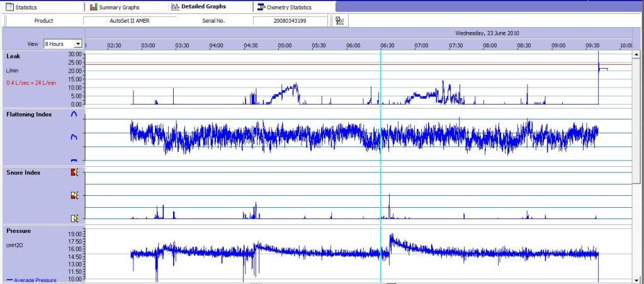Click the 19.00 pressure axis value

(x=76, y=234)
